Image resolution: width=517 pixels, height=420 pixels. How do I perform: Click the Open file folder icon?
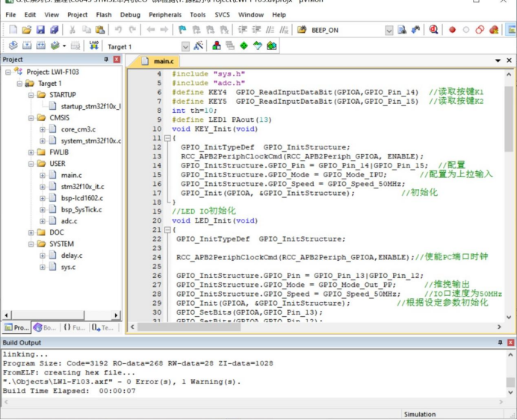coord(27,30)
